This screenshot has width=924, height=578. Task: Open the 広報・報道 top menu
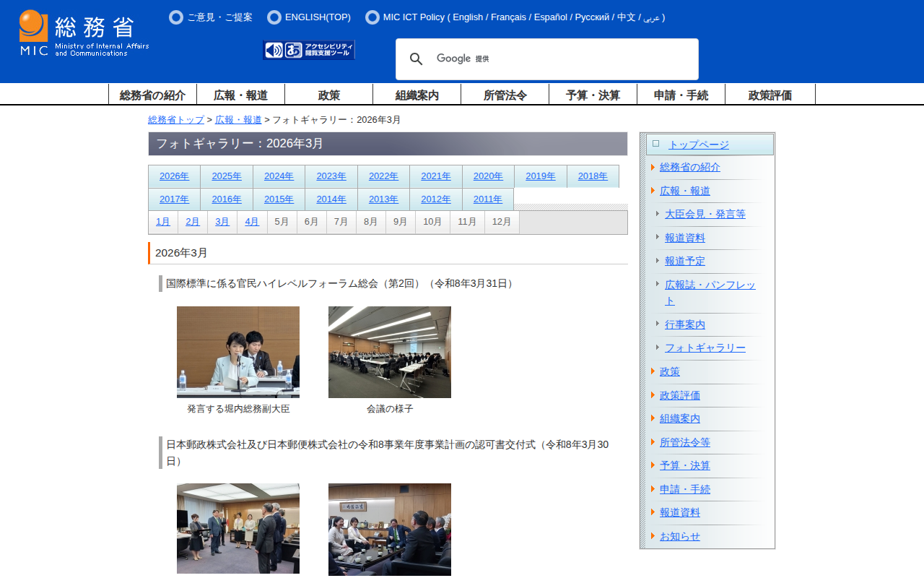pyautogui.click(x=241, y=95)
